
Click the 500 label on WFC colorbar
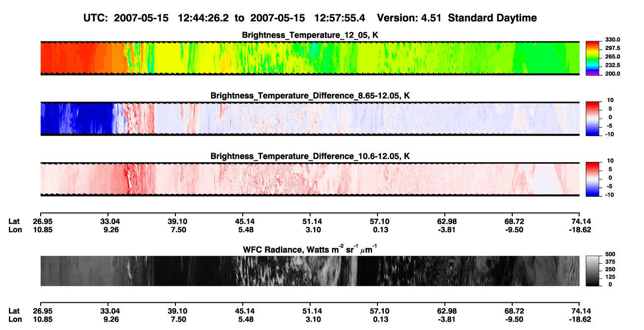click(x=610, y=254)
